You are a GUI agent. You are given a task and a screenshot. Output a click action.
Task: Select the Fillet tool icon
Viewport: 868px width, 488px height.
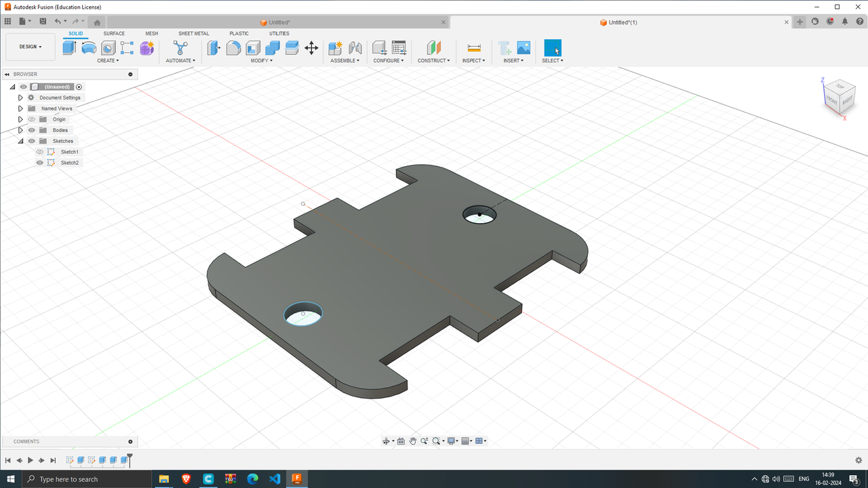(233, 47)
